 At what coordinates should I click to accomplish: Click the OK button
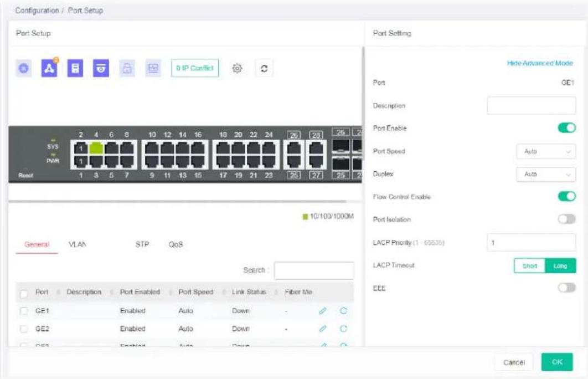point(557,362)
